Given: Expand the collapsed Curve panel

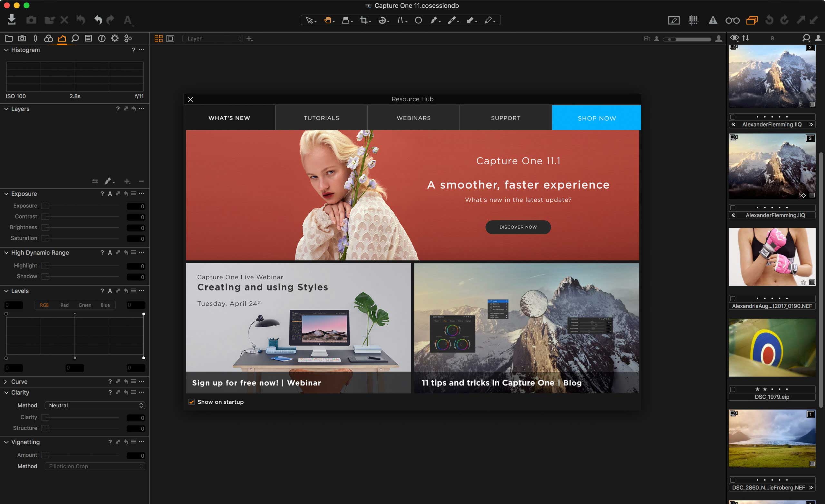Looking at the screenshot, I should (6, 382).
